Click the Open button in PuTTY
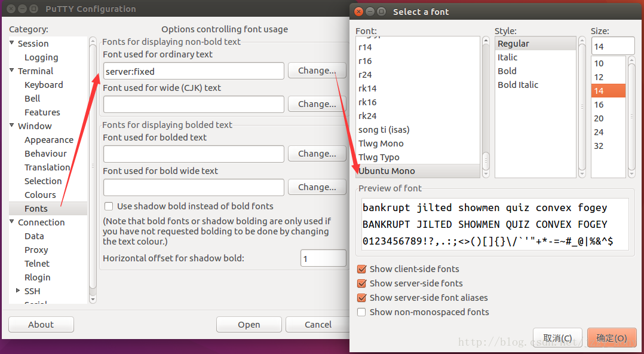 click(x=249, y=324)
